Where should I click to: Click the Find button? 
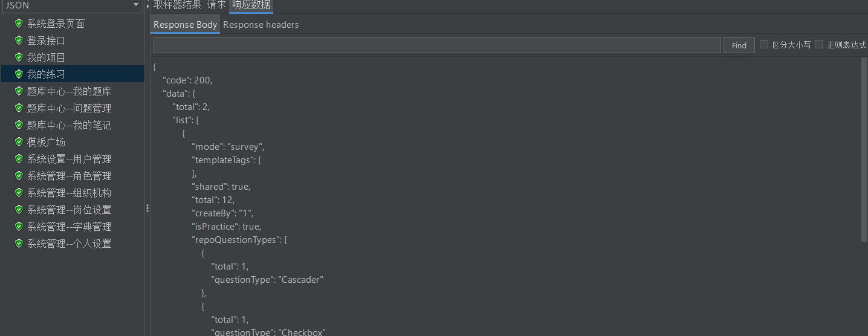[739, 45]
